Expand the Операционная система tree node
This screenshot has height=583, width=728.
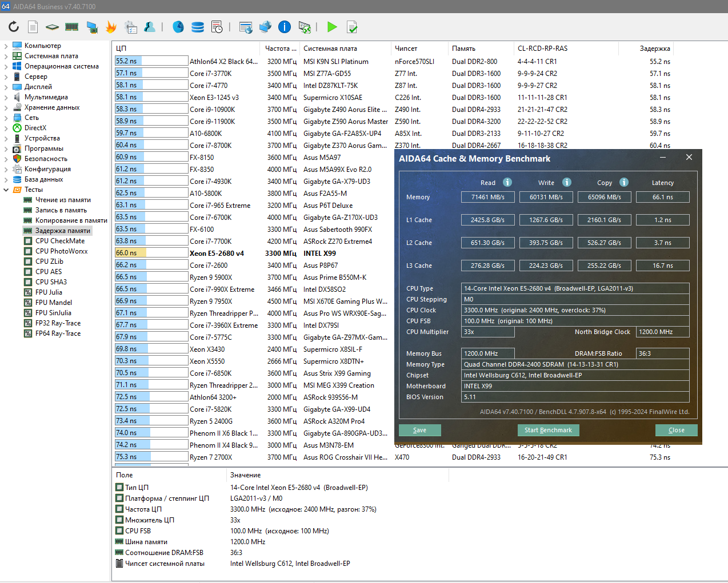6,66
